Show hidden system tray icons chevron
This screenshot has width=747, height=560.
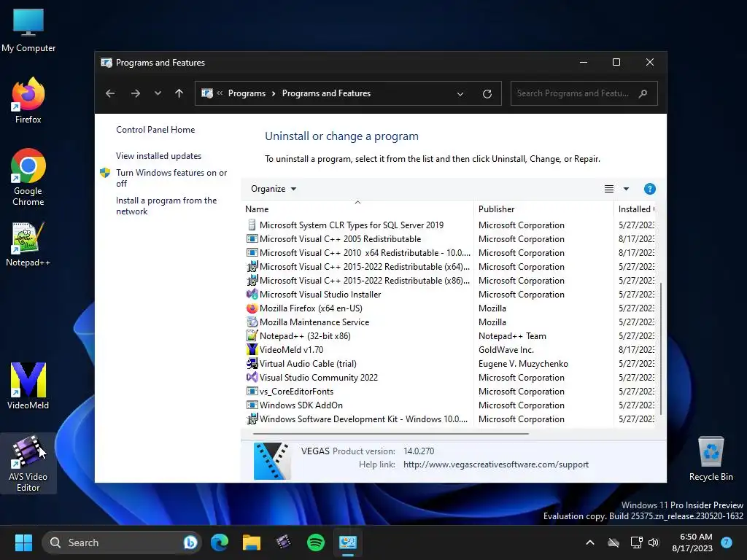tap(589, 542)
